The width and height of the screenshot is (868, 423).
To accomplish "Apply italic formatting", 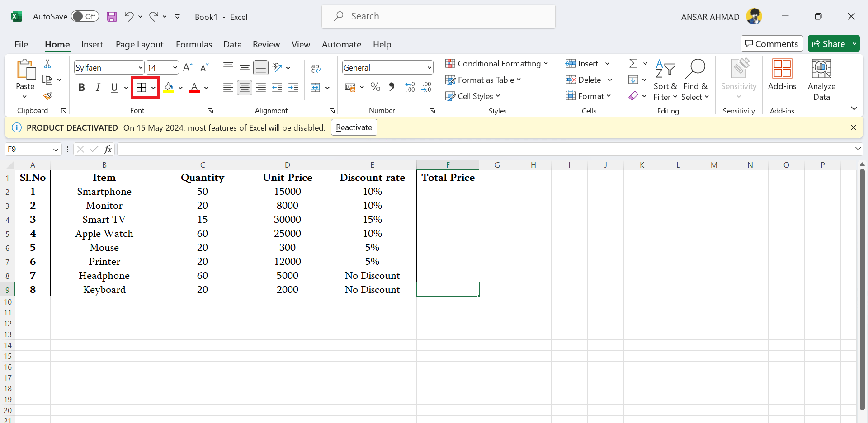I will (x=98, y=87).
